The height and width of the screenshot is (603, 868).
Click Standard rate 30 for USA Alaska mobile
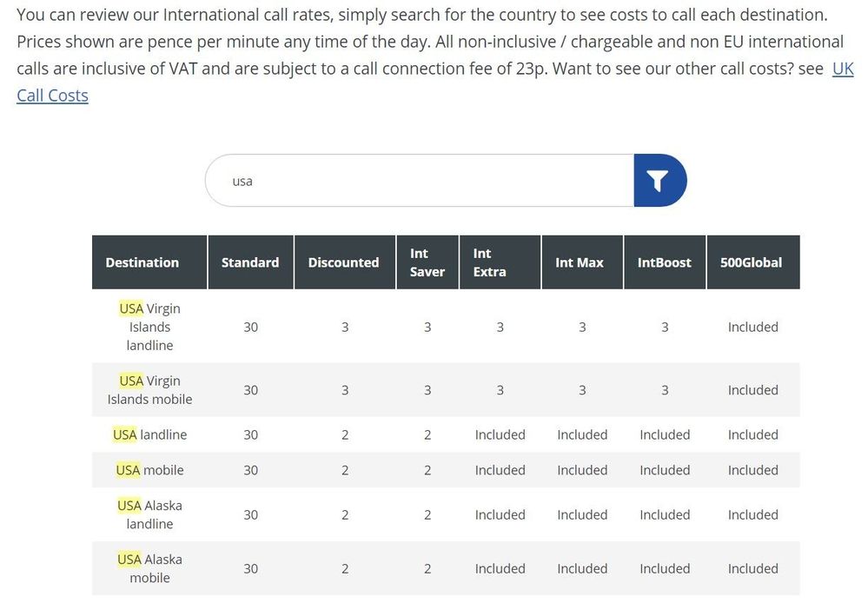pyautogui.click(x=251, y=568)
